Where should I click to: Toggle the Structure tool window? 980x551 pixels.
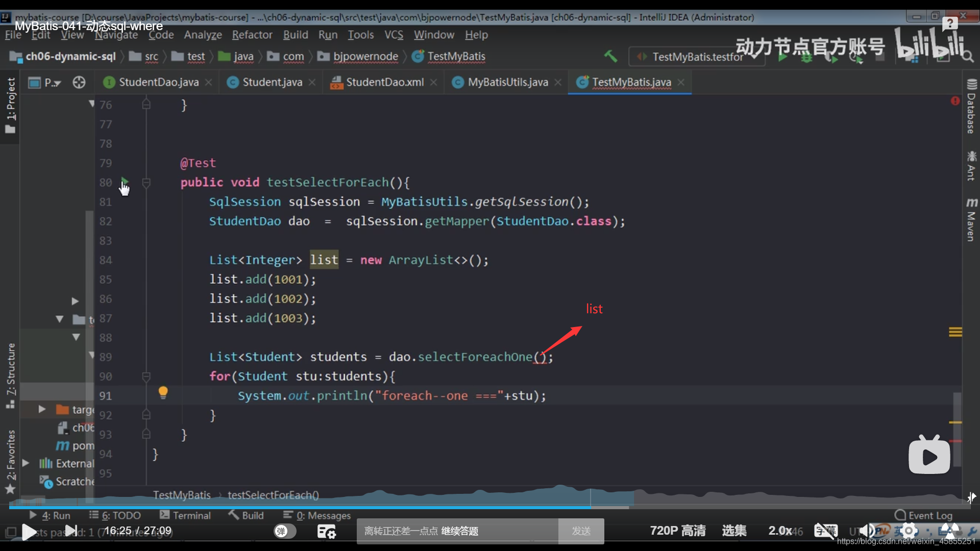[x=10, y=375]
